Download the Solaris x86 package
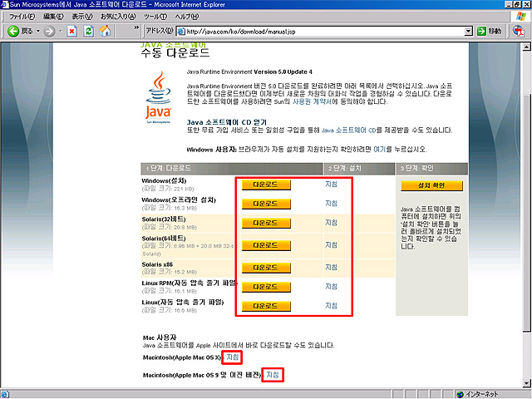The width and height of the screenshot is (532, 399). pyautogui.click(x=266, y=268)
